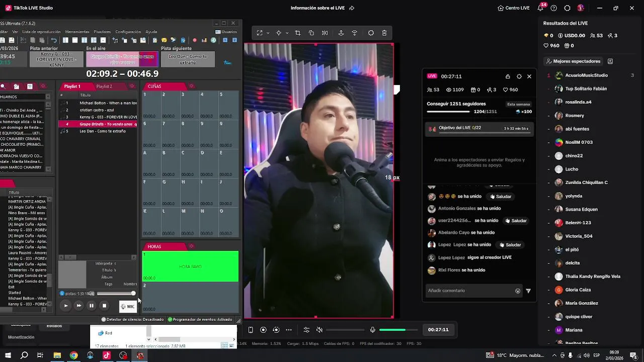The image size is (644, 362).
Task: Click the duplicate source icon
Action: click(x=311, y=33)
